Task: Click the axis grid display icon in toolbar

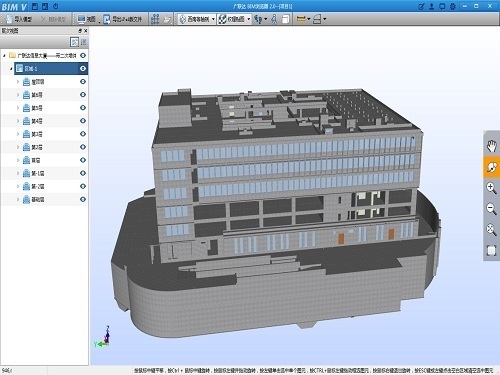Action: 155,19
